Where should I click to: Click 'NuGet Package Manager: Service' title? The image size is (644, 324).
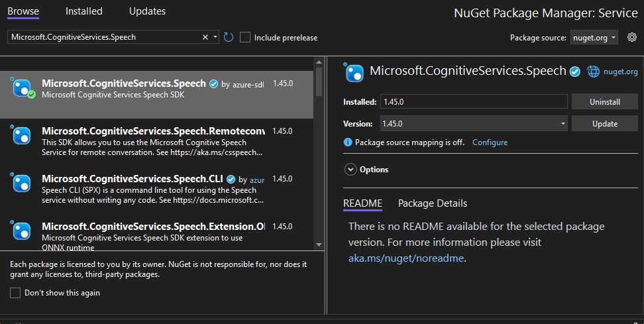click(x=546, y=13)
